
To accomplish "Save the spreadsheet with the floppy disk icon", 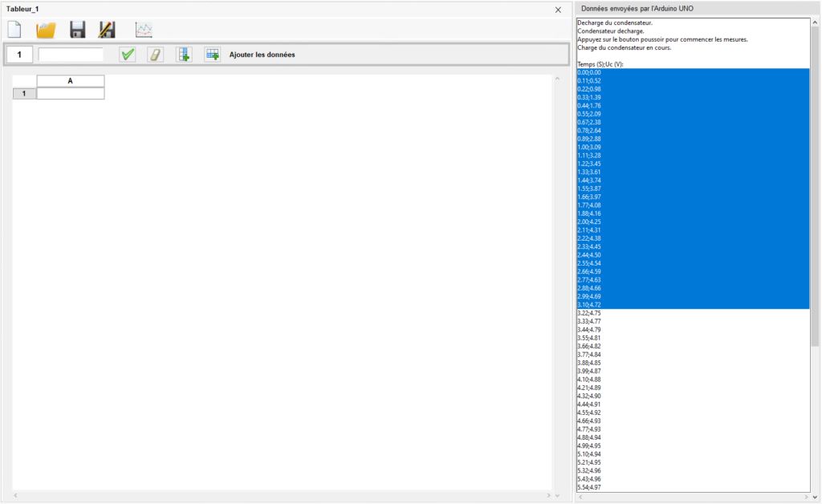I will (x=78, y=30).
